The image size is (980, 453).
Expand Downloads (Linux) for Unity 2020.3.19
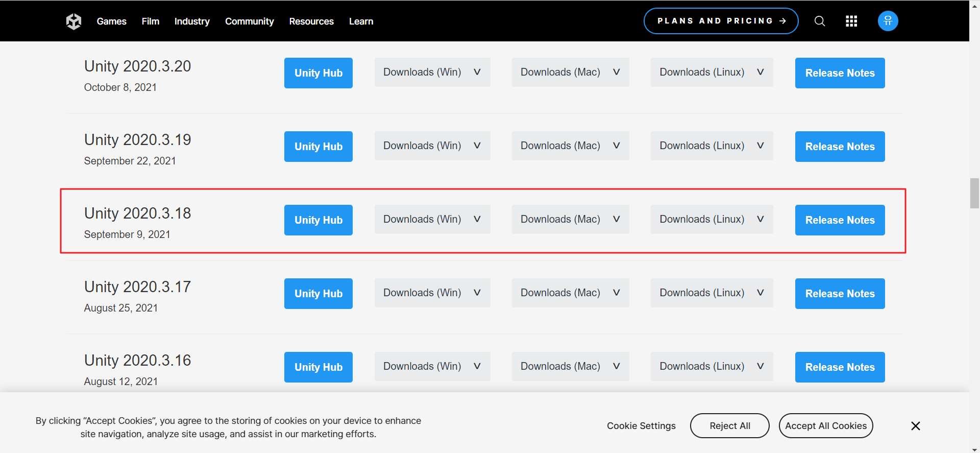(712, 146)
